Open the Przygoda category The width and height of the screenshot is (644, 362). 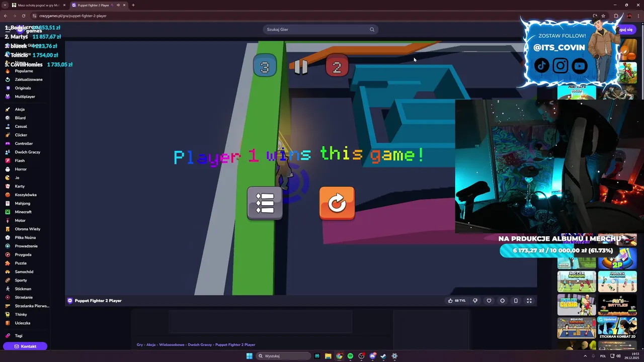24,254
